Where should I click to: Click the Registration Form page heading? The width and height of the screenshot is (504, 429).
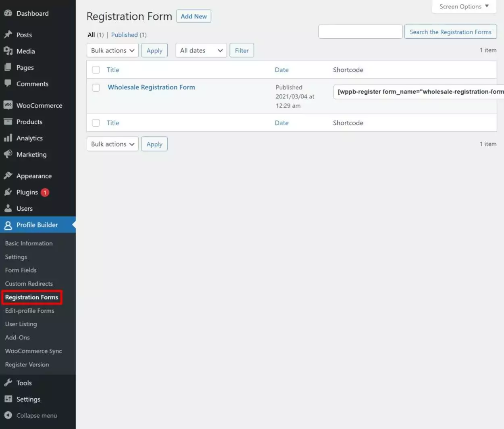tap(129, 16)
